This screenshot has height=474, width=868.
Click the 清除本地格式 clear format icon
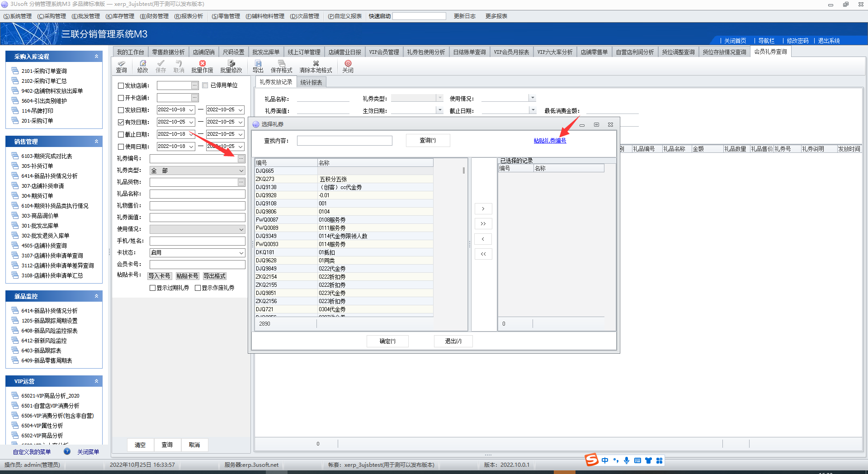316,66
